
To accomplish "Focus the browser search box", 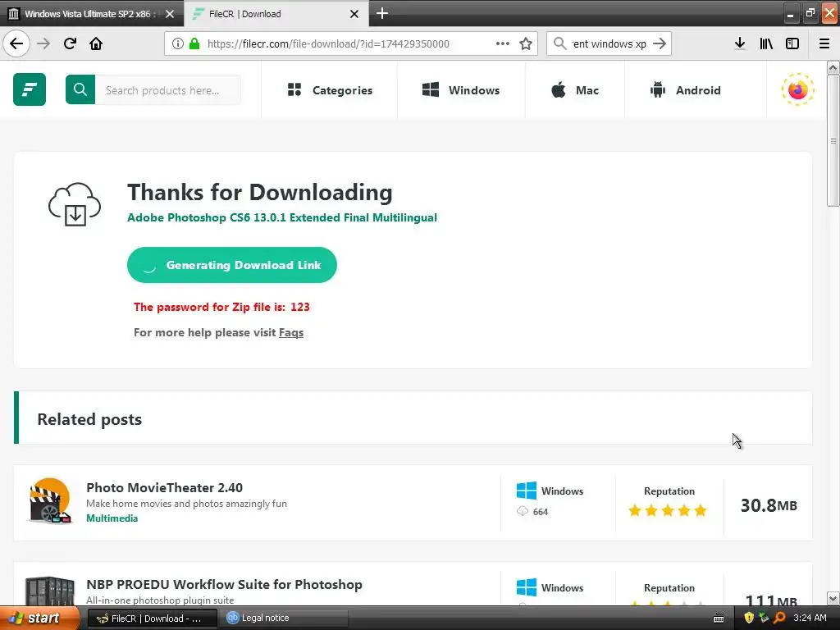I will click(x=609, y=43).
